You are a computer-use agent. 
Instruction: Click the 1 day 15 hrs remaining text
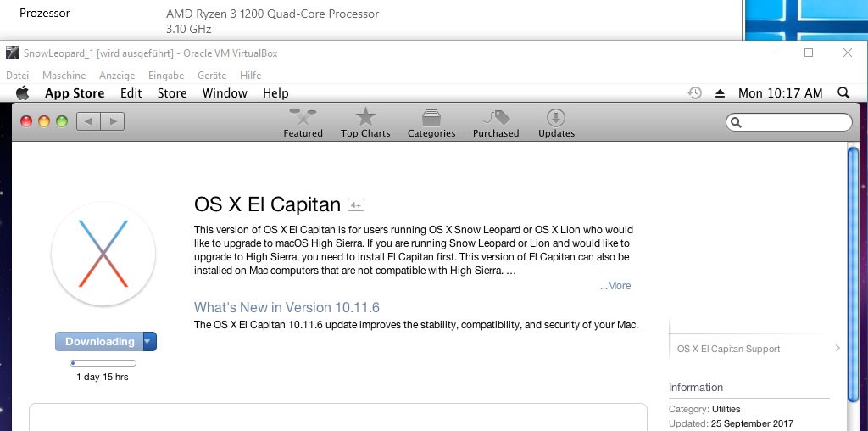(103, 377)
